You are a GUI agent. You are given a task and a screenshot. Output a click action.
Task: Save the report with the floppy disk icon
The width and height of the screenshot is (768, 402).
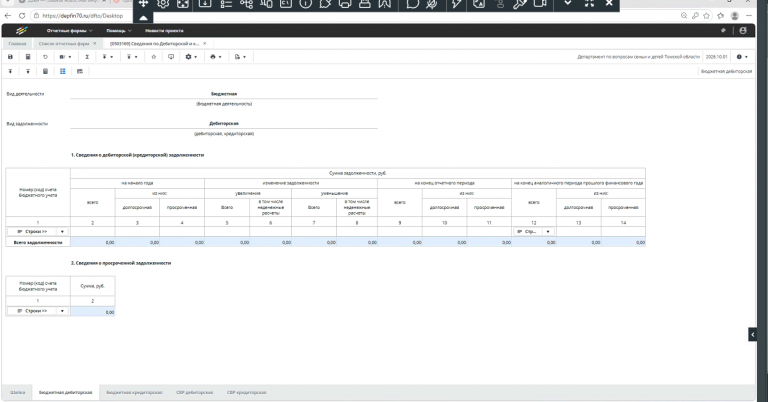point(10,57)
